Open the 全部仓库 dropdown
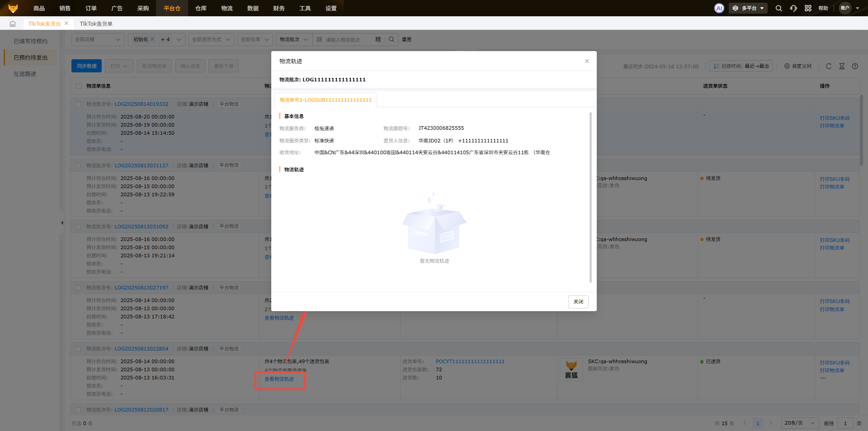This screenshot has height=431, width=868. 255,39
